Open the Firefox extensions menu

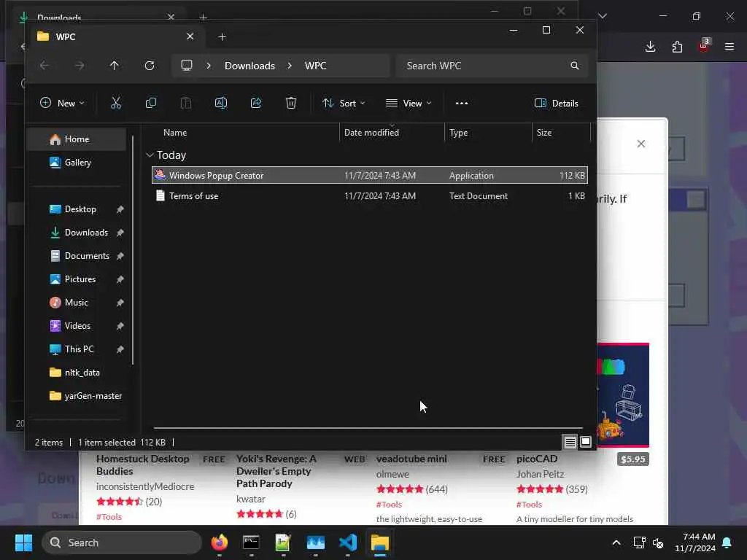[x=677, y=47]
